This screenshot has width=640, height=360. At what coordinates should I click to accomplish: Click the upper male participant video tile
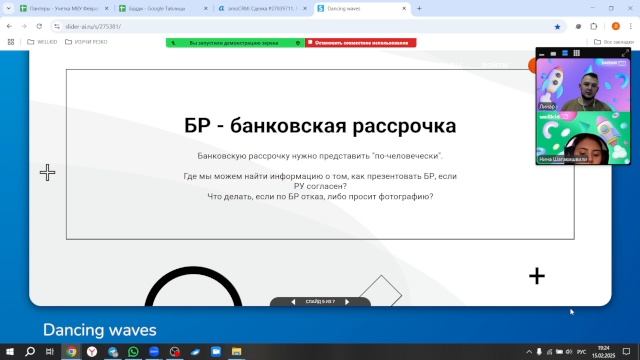point(583,84)
